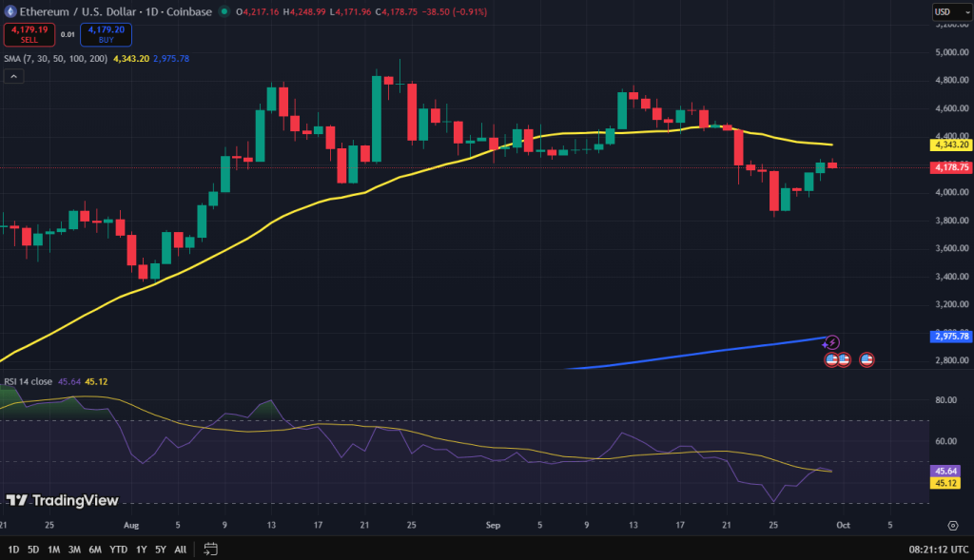Select the 1D time range
This screenshot has width=974, height=560.
(x=13, y=550)
